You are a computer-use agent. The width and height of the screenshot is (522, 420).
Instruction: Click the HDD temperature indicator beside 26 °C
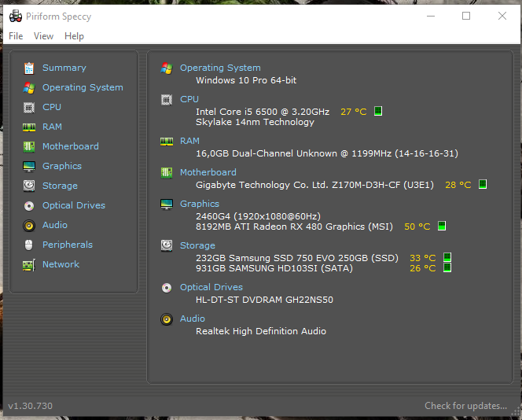447,267
